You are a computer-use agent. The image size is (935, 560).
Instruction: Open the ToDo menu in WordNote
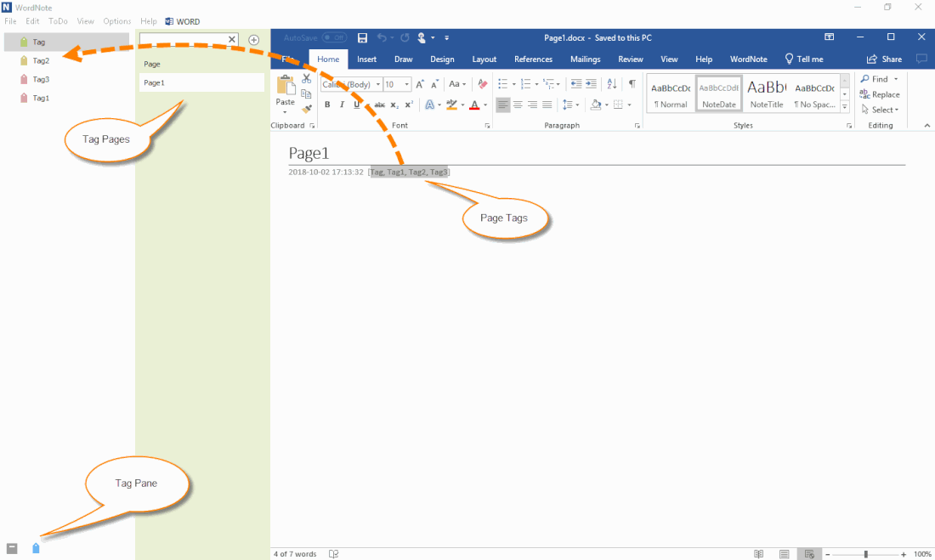(x=58, y=21)
